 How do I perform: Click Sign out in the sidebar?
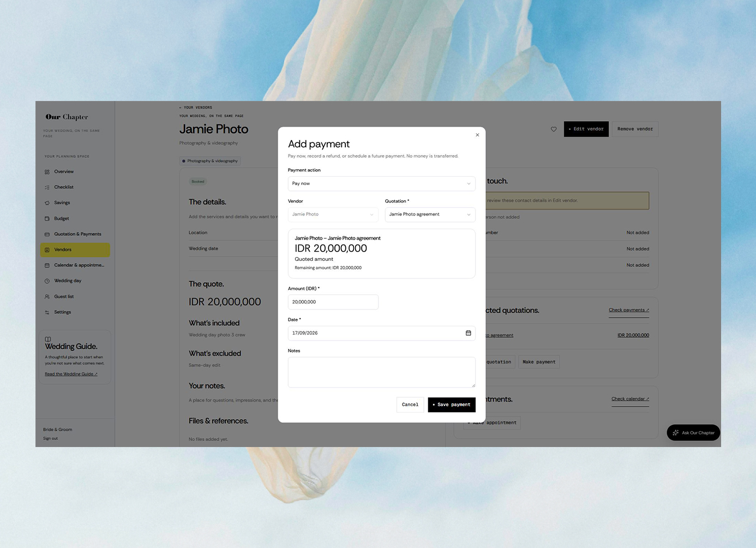click(50, 438)
